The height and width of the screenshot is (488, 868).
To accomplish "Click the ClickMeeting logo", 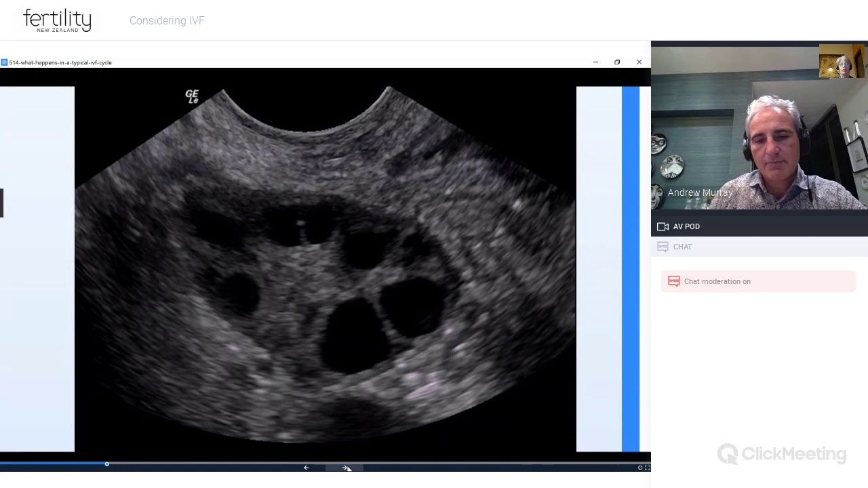I will 782,453.
